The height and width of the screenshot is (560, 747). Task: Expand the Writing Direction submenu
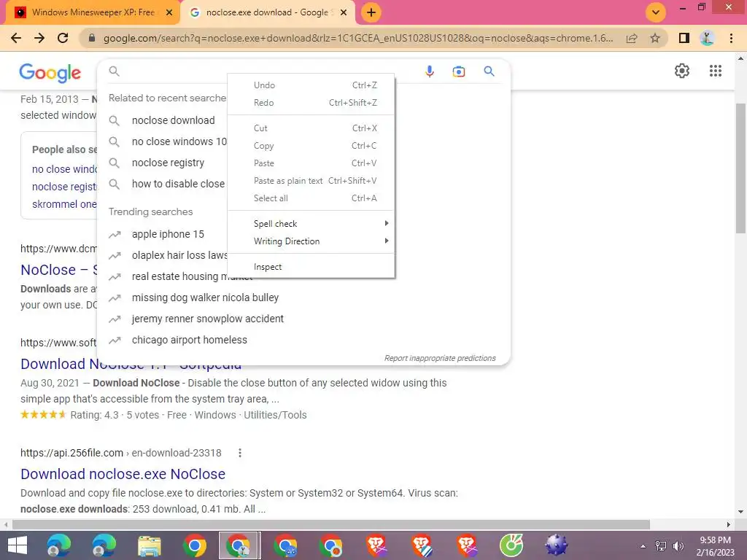311,241
